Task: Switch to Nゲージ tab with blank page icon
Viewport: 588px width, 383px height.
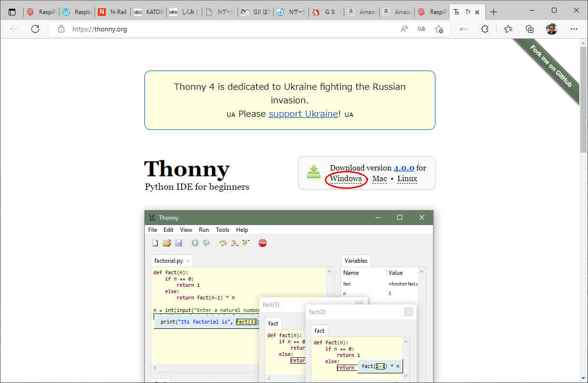Action: coord(219,12)
